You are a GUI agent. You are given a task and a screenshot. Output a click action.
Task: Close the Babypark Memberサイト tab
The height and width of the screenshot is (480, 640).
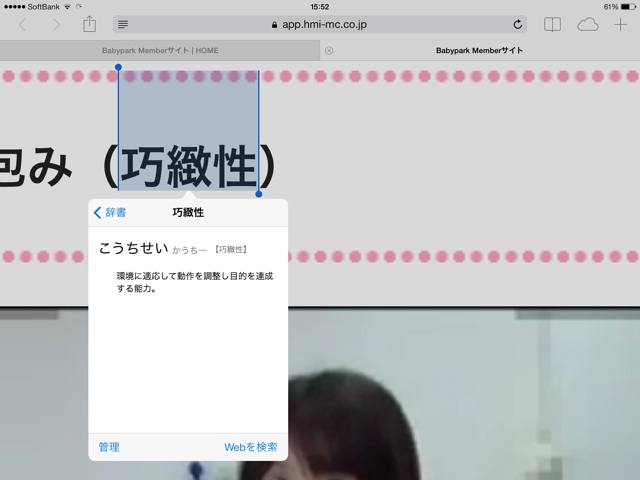pyautogui.click(x=329, y=51)
